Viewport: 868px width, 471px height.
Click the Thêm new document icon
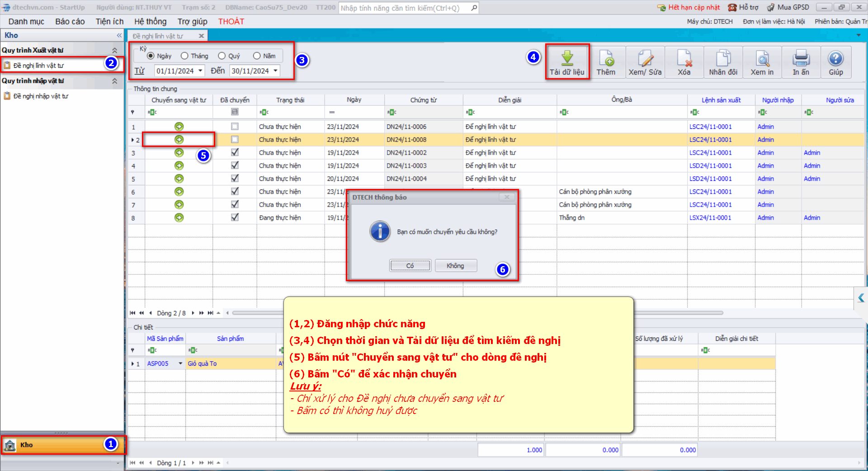[606, 58]
